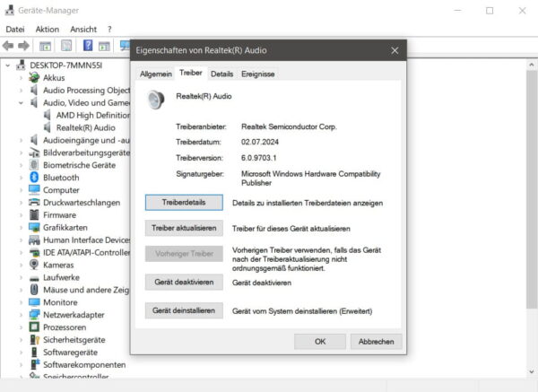Expand the Tastaturen-adjacent Laufwerke category

21,277
